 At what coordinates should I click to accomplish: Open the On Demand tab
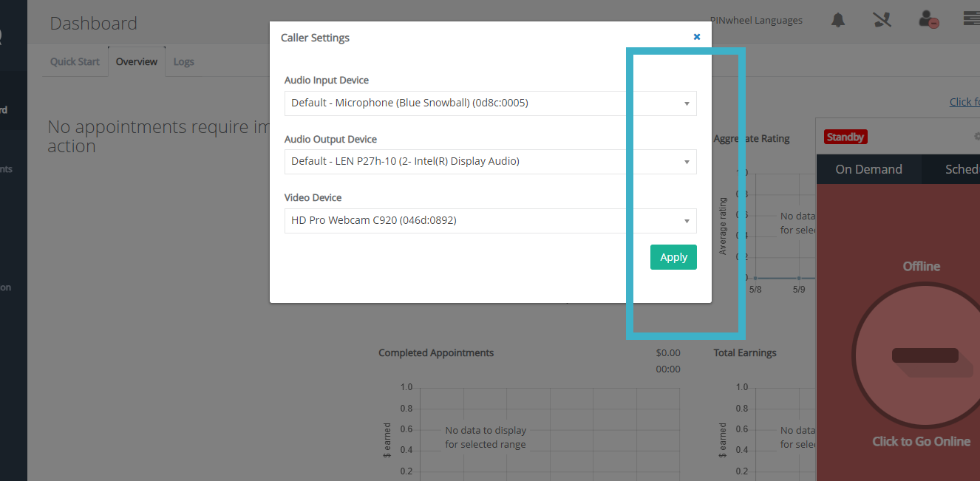pos(868,169)
